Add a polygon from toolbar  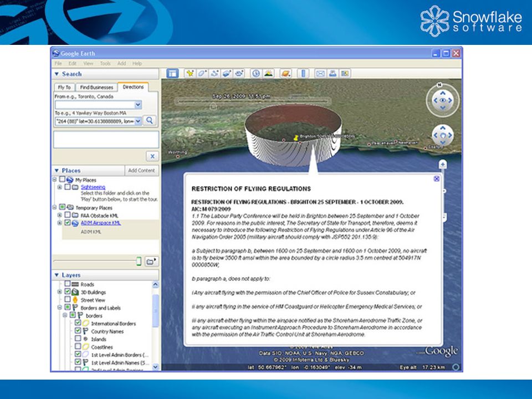[x=202, y=73]
